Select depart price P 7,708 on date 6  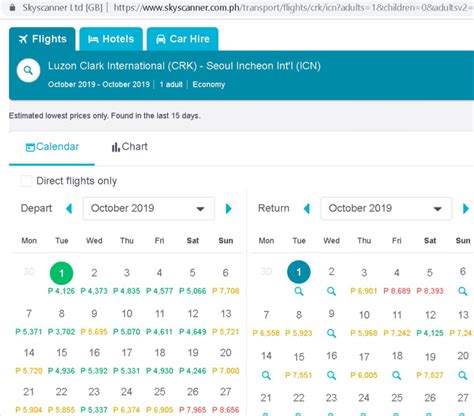point(226,291)
